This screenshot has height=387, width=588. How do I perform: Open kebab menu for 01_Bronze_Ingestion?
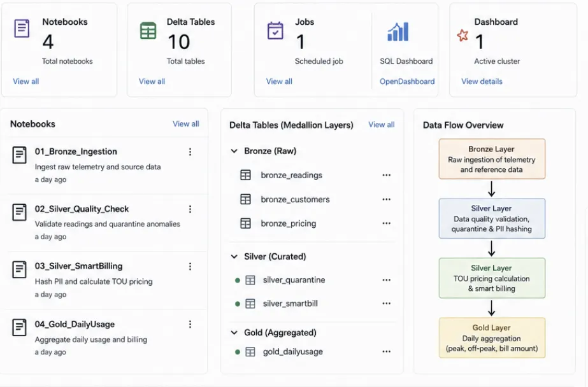(190, 151)
